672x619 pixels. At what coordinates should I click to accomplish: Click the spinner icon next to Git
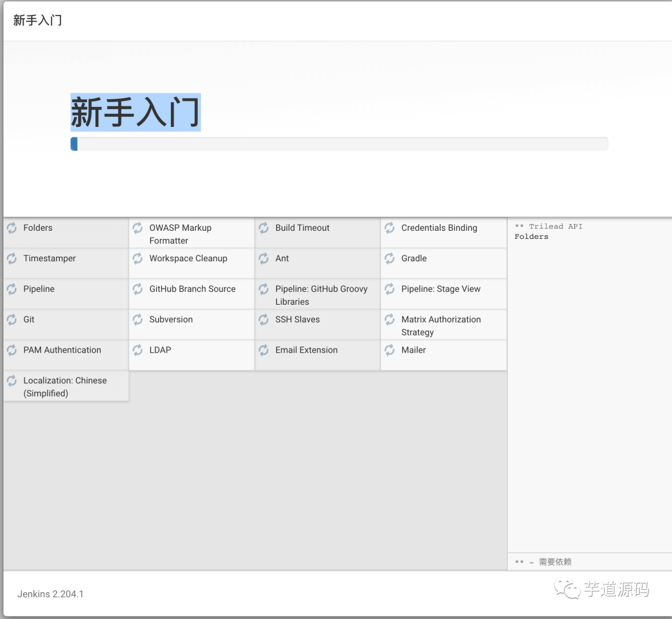tap(11, 319)
